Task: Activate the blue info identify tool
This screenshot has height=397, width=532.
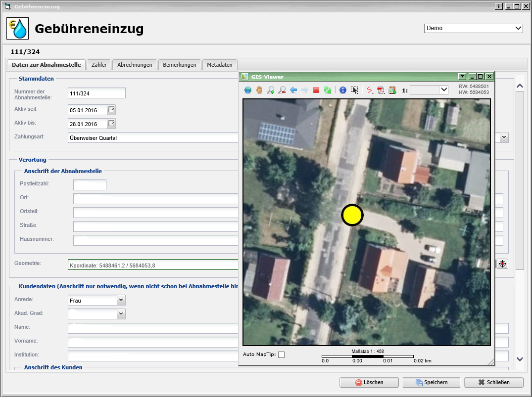Action: tap(343, 90)
